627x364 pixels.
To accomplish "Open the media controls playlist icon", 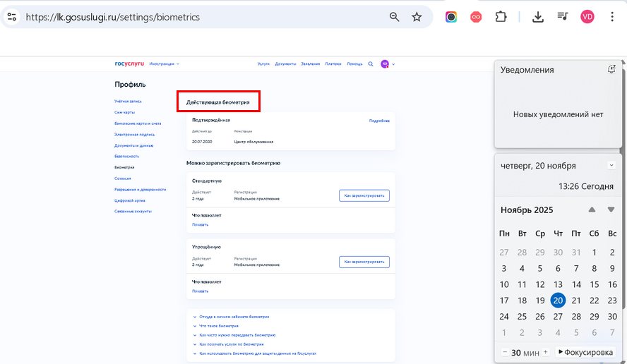I will pyautogui.click(x=563, y=16).
